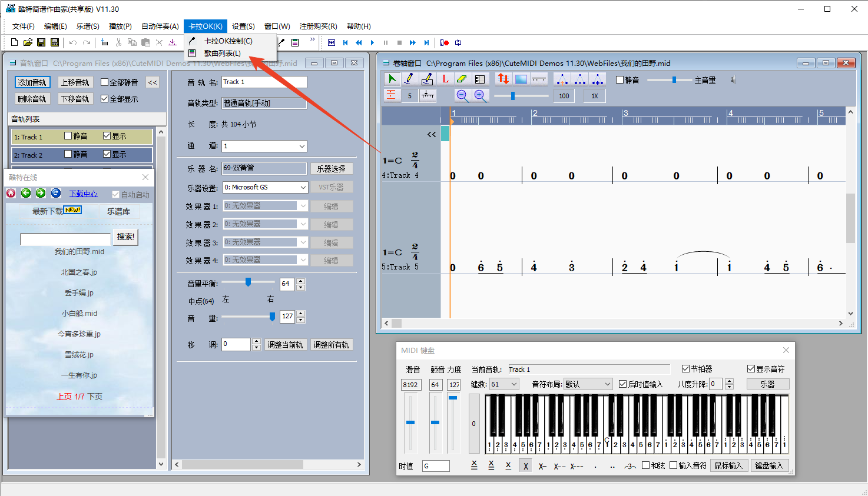Increase the 移调 transpose value
The height and width of the screenshot is (496, 868).
click(x=256, y=341)
